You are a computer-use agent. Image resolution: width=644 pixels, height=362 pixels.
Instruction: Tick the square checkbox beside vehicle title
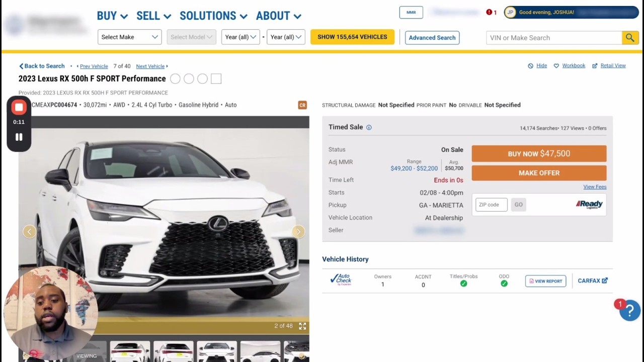(216, 79)
